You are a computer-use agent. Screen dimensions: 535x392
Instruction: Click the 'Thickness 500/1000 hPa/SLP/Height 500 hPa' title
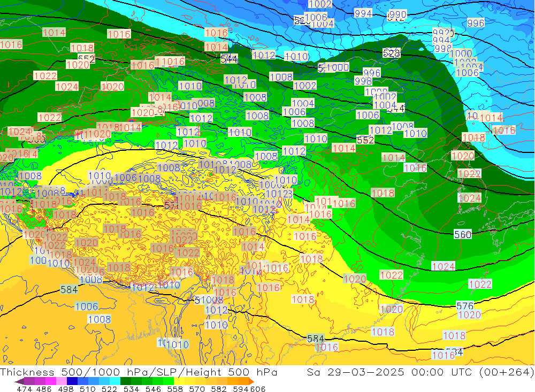pos(139,372)
